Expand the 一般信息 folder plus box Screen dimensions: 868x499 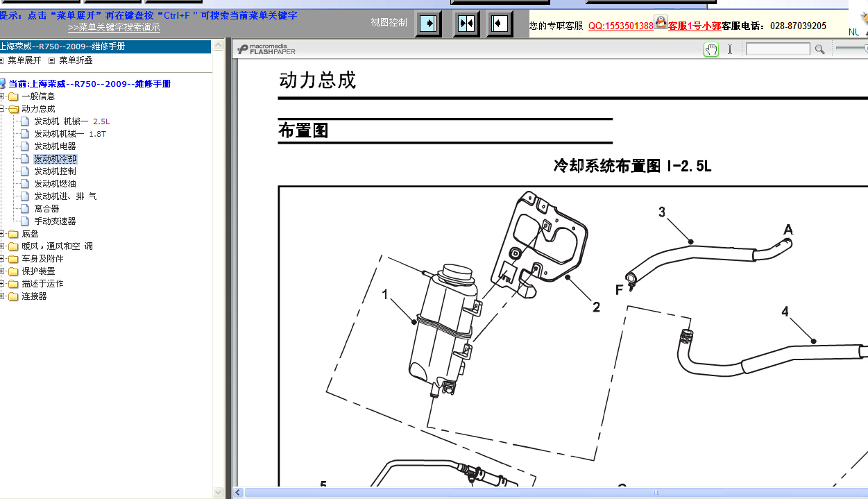coord(3,96)
